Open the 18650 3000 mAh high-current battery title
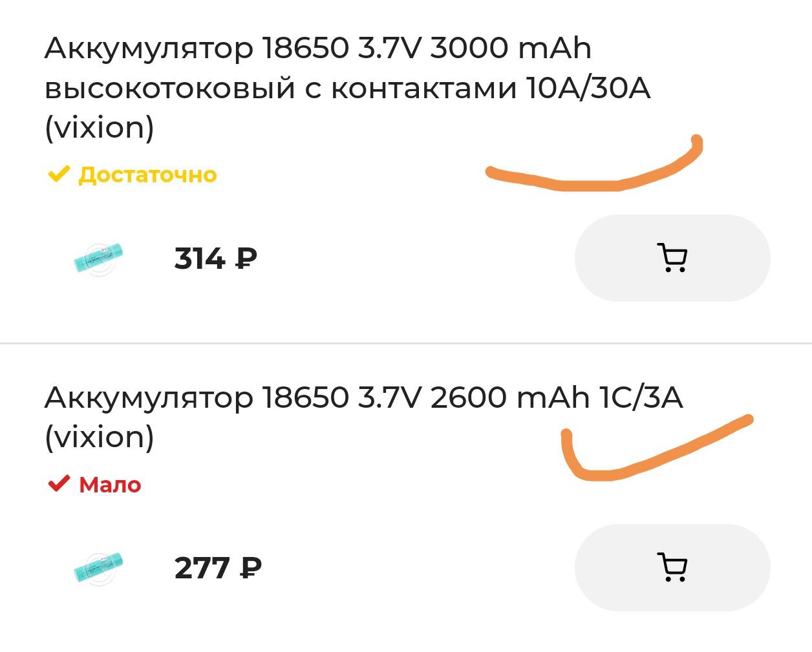This screenshot has width=812, height=652. 347,88
